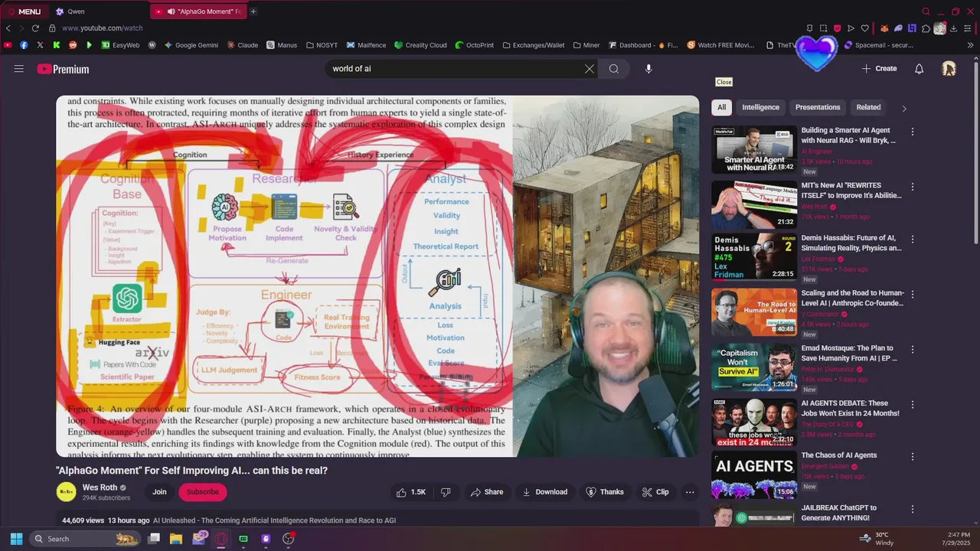The height and width of the screenshot is (551, 980).
Task: Go back with browser back arrow
Action: pyautogui.click(x=8, y=28)
